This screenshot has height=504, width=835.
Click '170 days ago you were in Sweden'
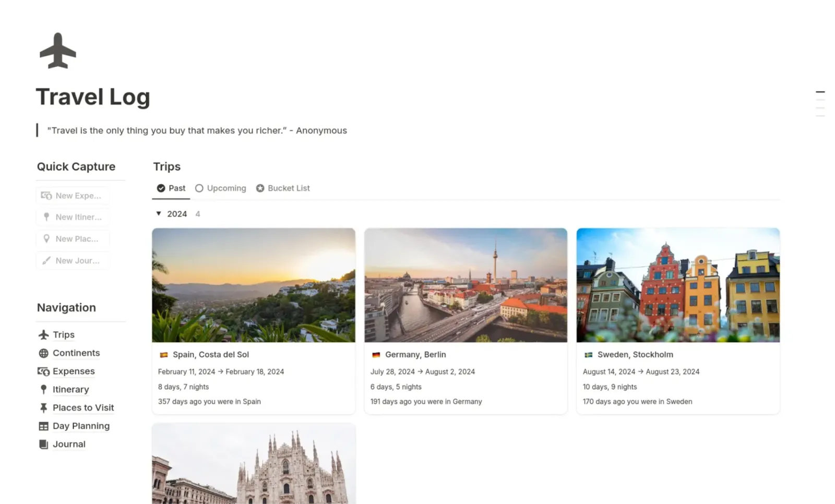tap(638, 402)
